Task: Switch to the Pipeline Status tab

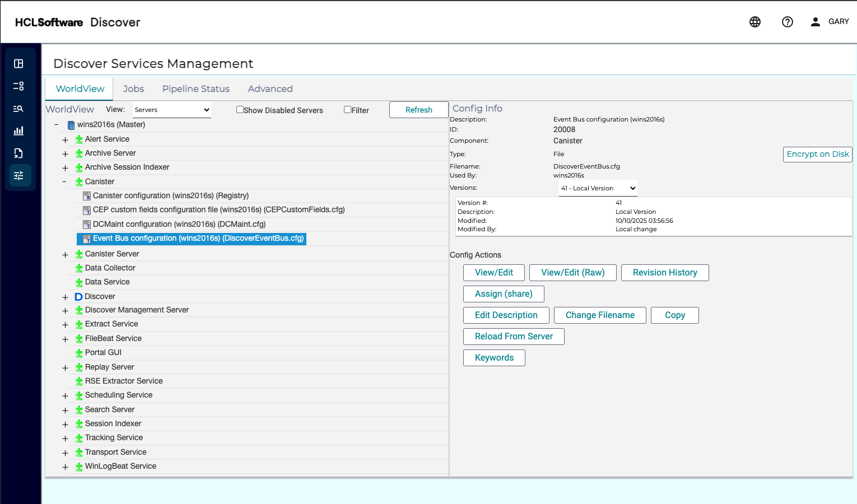Action: [195, 89]
